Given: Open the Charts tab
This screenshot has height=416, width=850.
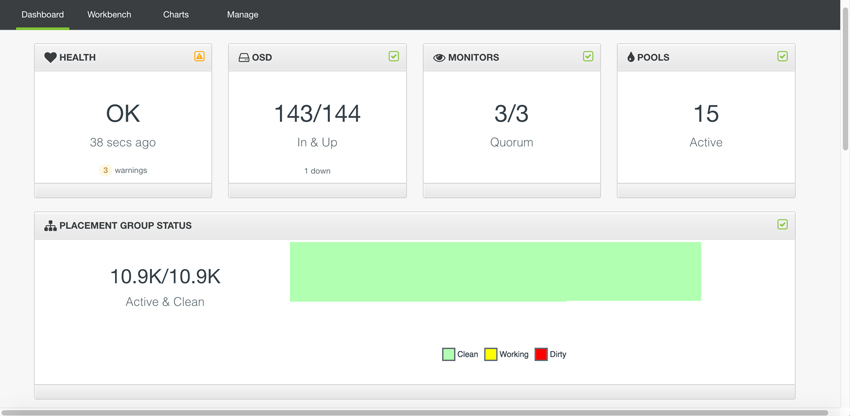Looking at the screenshot, I should (x=176, y=15).
